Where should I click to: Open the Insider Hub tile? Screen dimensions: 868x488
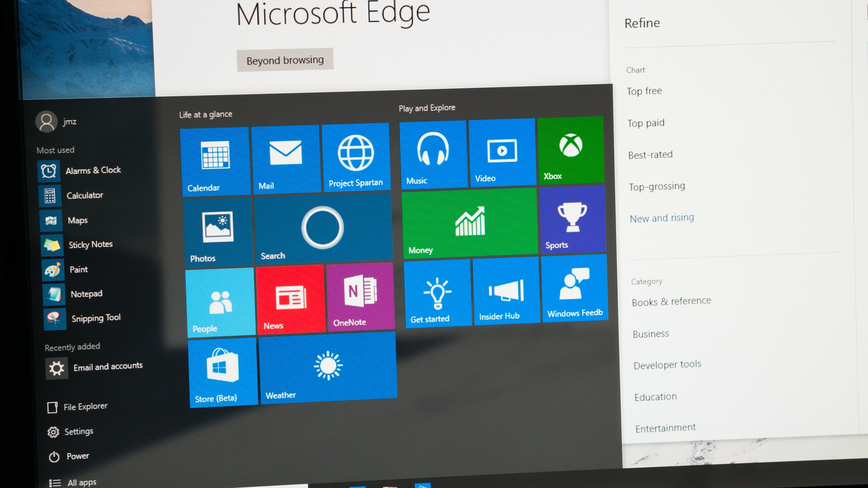(x=506, y=290)
